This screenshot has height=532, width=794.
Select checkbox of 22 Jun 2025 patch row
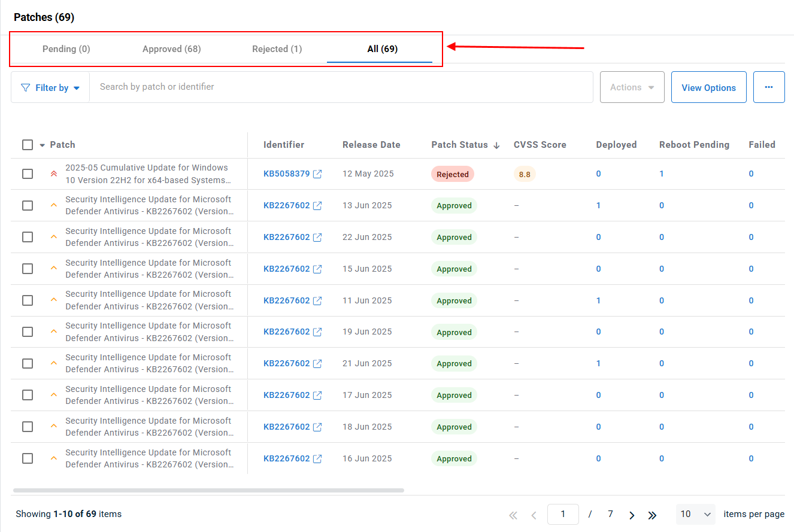pos(28,237)
